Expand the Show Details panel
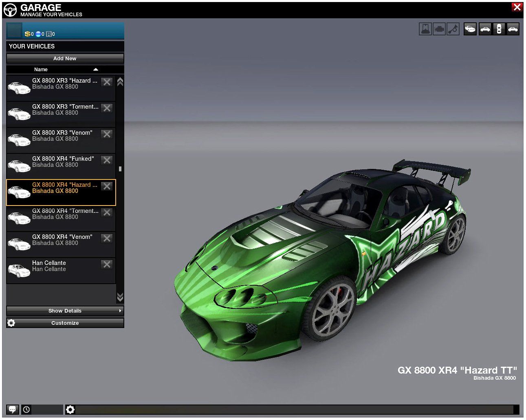526x420 pixels. coord(65,311)
